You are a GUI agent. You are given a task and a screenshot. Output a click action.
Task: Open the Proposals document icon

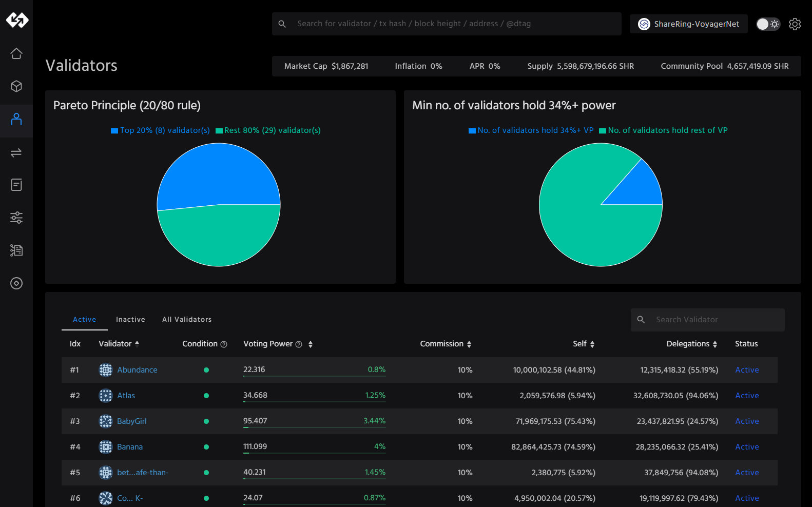(16, 185)
